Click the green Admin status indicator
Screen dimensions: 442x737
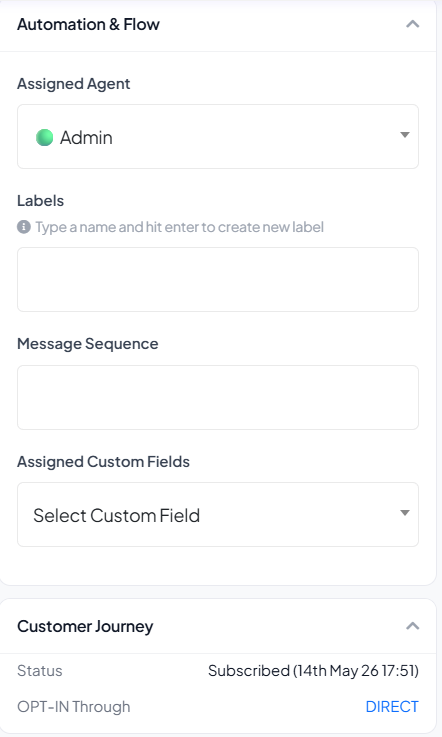[45, 138]
